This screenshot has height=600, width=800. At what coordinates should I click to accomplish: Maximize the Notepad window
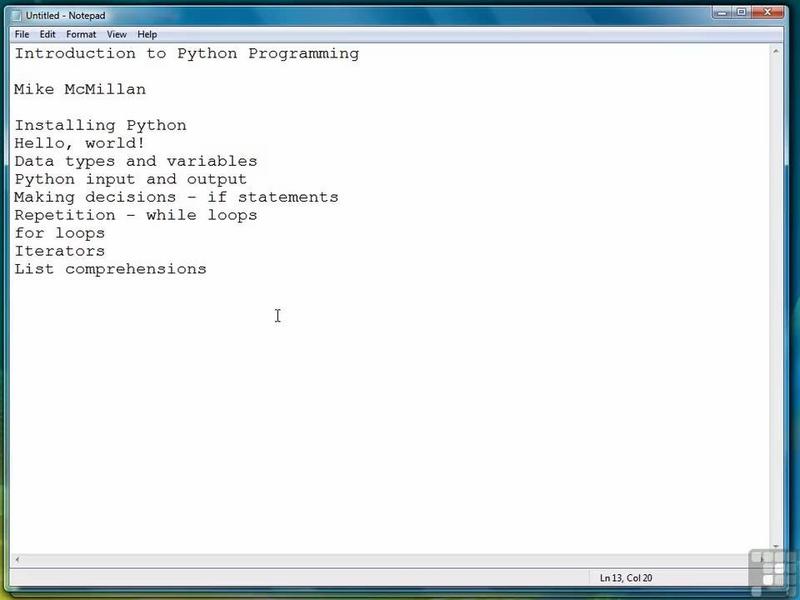click(x=741, y=12)
